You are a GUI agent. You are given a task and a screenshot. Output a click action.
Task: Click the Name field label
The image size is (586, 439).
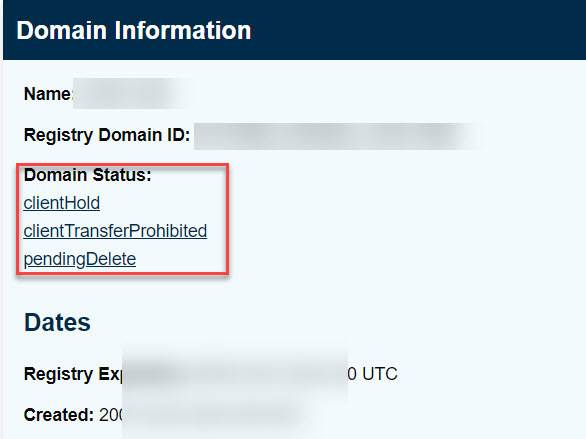[48, 94]
